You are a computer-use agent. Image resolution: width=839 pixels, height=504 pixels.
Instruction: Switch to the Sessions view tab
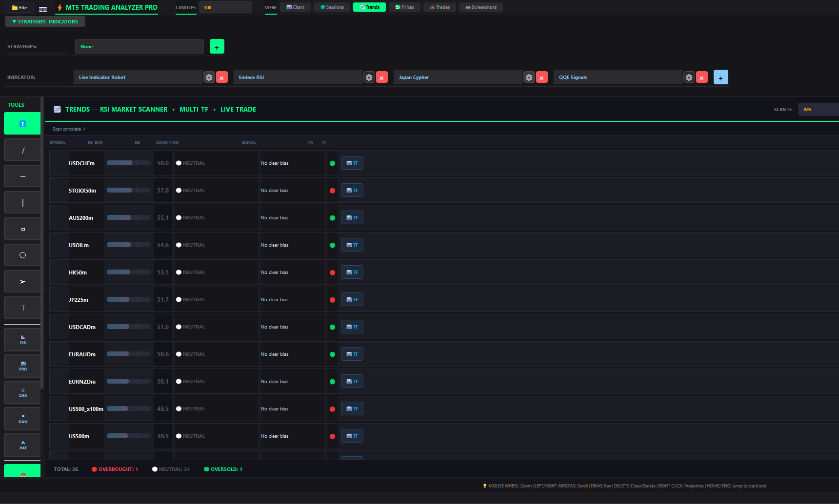coord(332,7)
